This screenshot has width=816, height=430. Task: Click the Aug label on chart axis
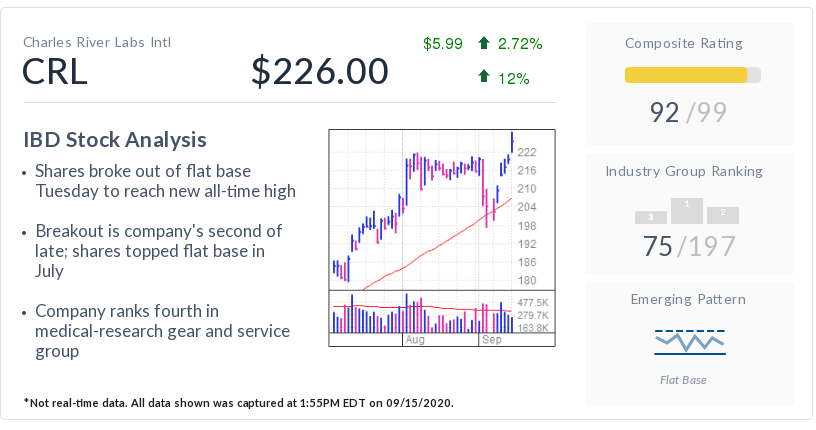point(415,340)
